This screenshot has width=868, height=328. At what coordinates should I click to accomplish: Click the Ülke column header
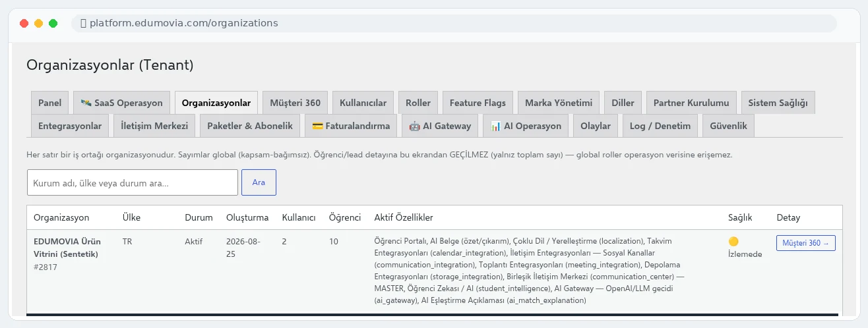[x=131, y=217]
